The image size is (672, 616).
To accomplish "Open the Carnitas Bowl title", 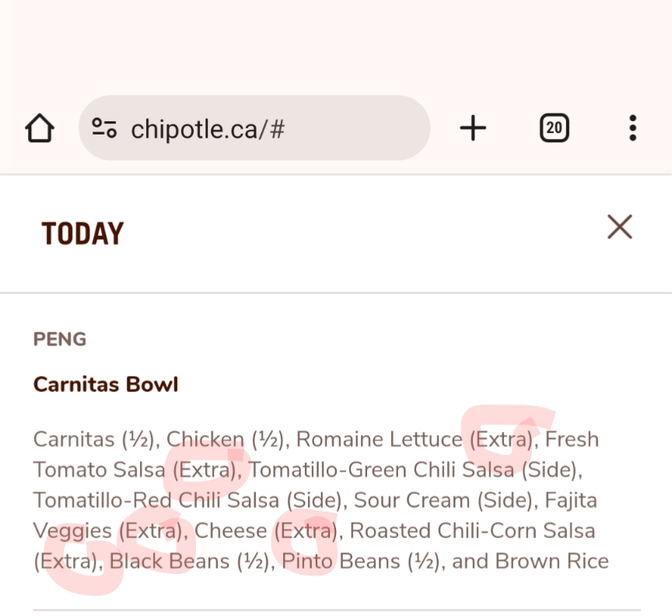I will pos(106,384).
